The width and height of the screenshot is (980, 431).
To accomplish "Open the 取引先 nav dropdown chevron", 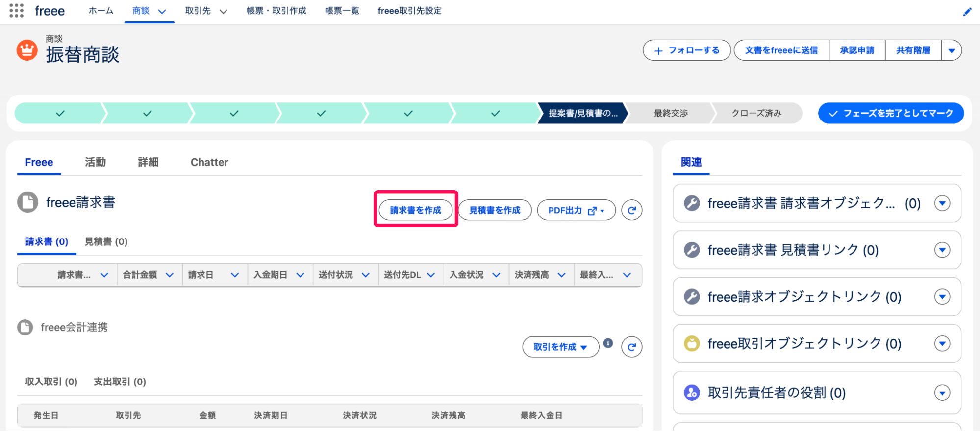I will (223, 11).
